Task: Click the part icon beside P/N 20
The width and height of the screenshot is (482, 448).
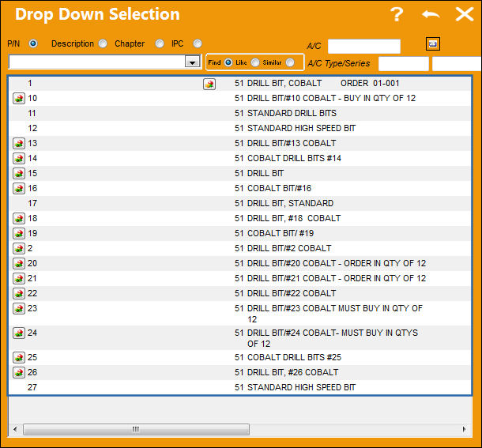Action: tap(19, 264)
